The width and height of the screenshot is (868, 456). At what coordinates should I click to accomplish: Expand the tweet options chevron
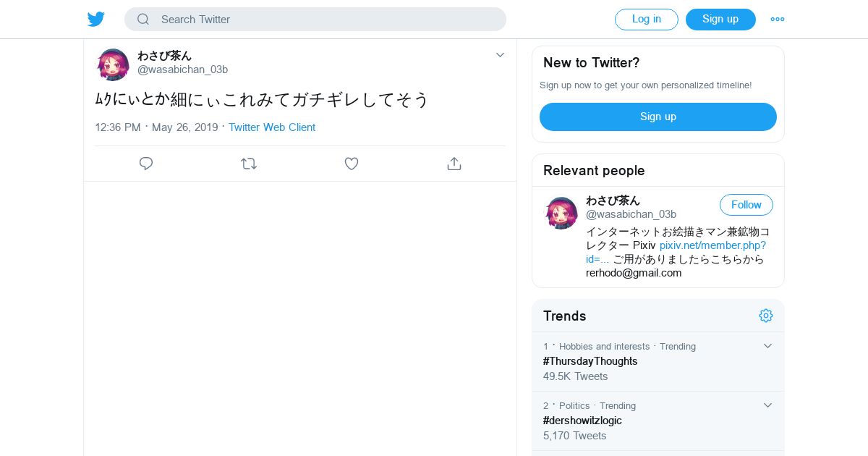[500, 55]
